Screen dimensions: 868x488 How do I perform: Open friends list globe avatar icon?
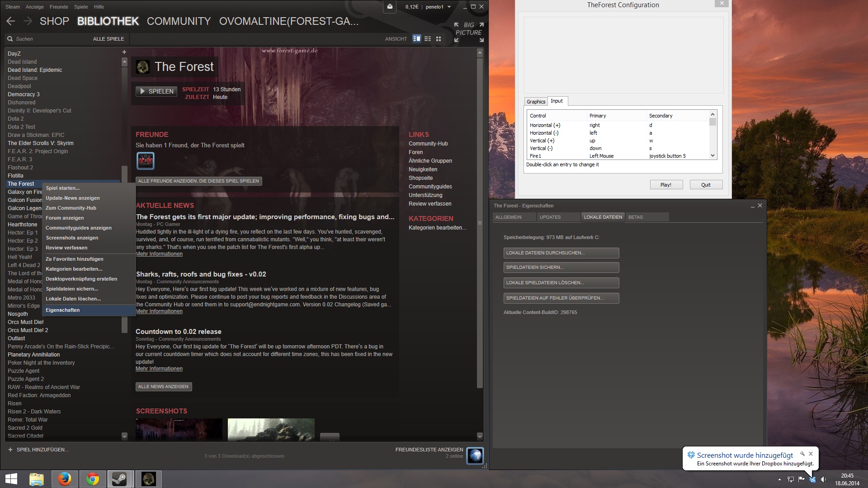point(475,455)
